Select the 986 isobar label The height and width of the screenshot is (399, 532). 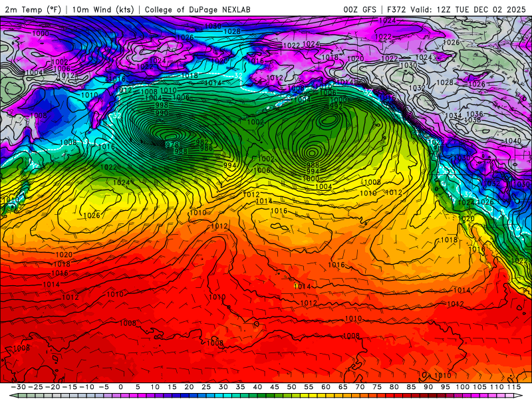click(x=206, y=148)
